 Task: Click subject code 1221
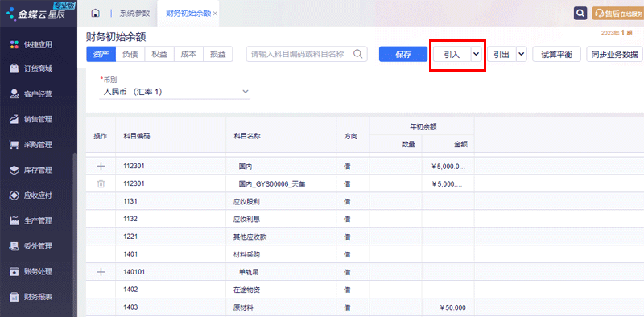[x=130, y=237]
